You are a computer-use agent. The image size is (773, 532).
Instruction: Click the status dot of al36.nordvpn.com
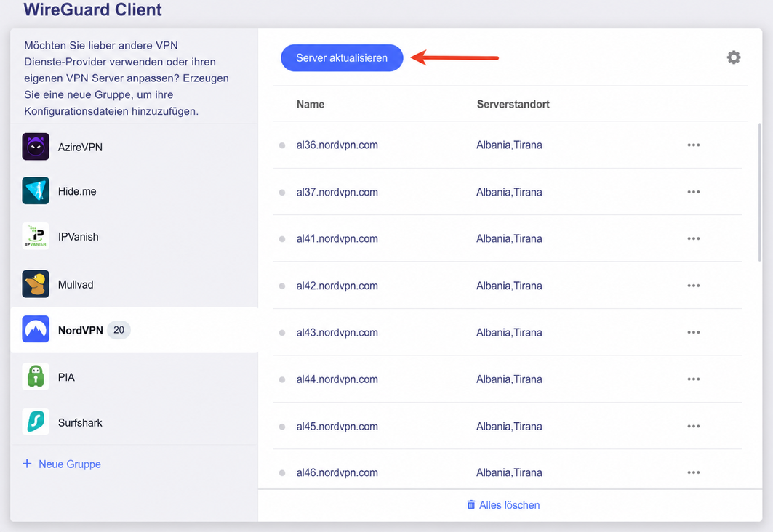coord(282,145)
